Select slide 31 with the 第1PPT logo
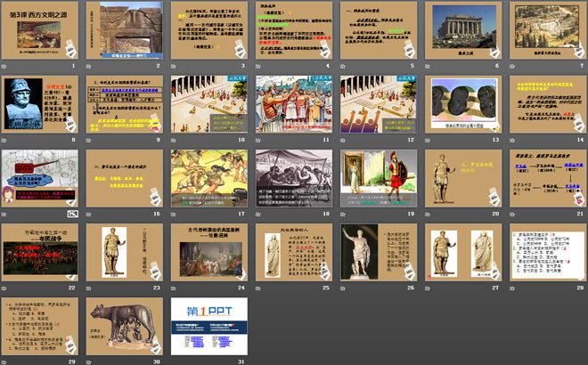Image resolution: width=588 pixels, height=365 pixels. (209, 326)
